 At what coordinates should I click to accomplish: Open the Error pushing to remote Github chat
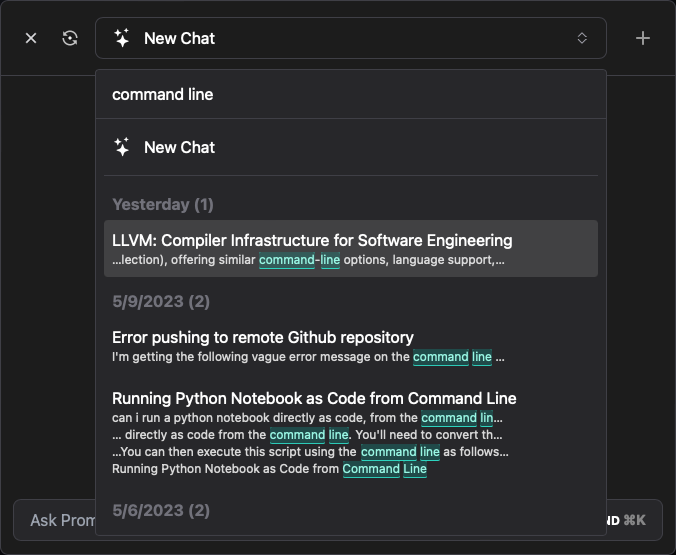(x=263, y=337)
